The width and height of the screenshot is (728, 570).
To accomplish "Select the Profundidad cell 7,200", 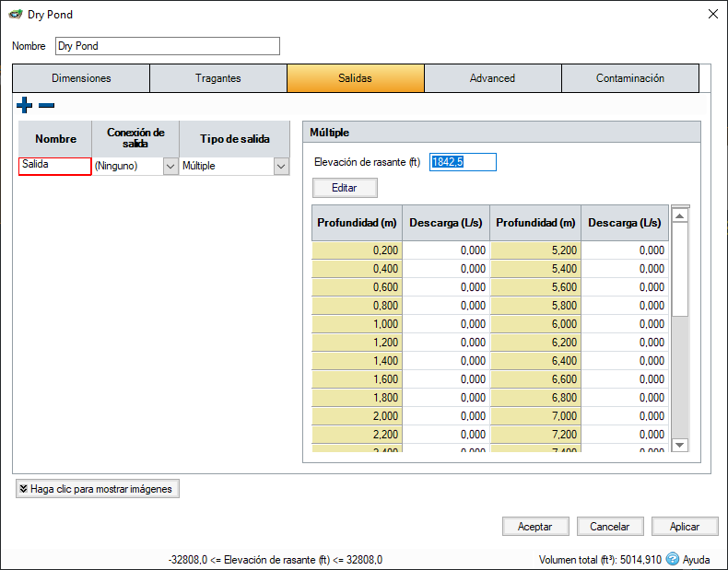I will (x=535, y=435).
